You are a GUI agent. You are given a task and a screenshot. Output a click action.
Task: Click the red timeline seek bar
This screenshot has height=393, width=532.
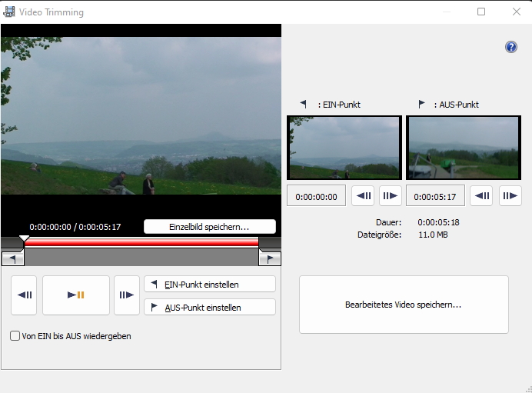click(x=141, y=241)
